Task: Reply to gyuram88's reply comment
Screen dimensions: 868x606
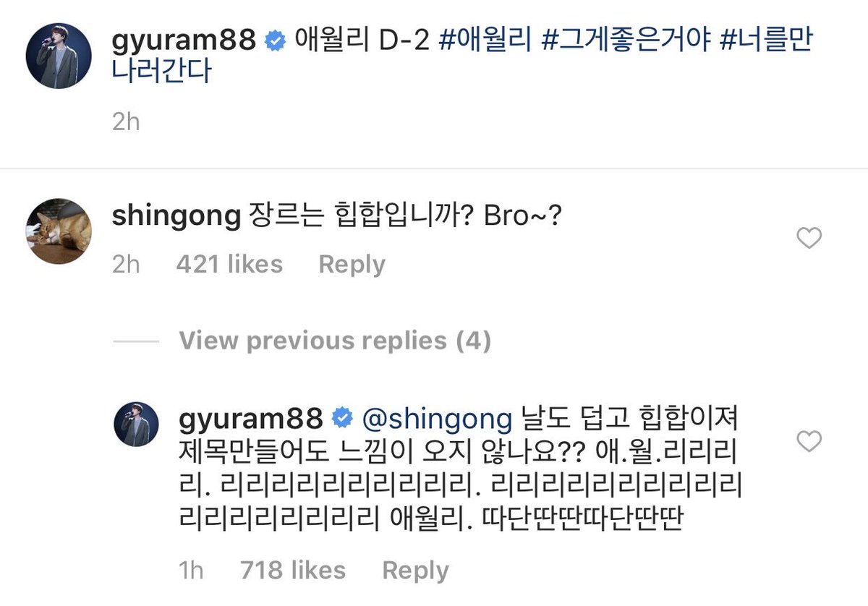Action: [x=415, y=570]
